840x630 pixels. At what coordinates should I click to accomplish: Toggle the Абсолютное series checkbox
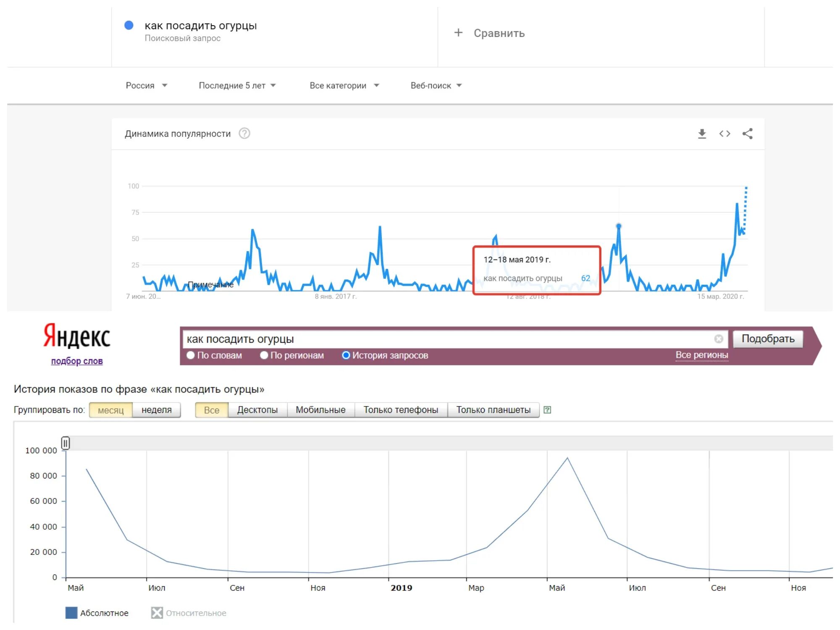71,613
